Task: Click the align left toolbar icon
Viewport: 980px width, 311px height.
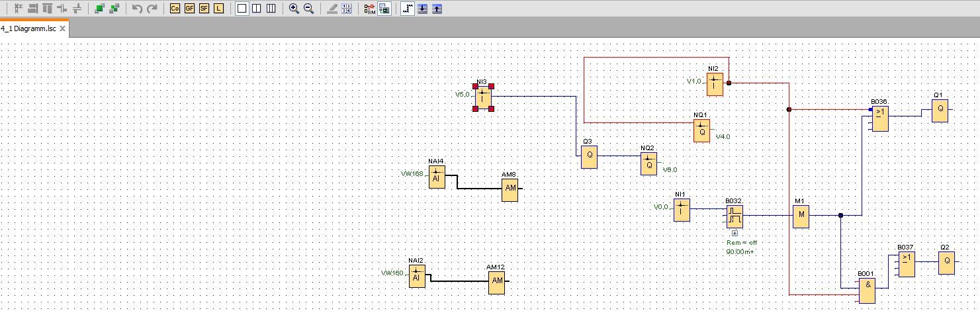Action: [x=18, y=9]
